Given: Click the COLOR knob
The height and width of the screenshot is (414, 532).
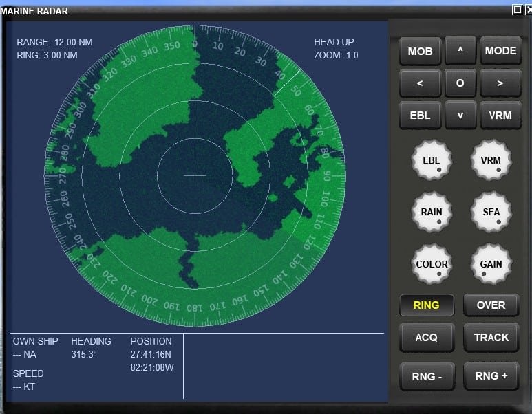Looking at the screenshot, I should [432, 264].
